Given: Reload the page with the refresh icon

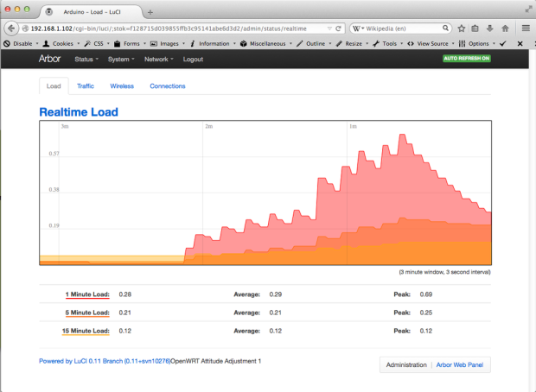Looking at the screenshot, I should [x=338, y=28].
